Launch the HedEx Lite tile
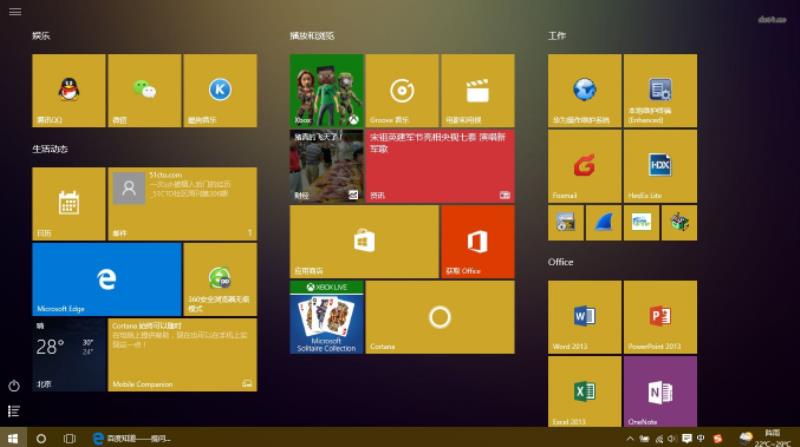The width and height of the screenshot is (800, 447). pyautogui.click(x=660, y=166)
